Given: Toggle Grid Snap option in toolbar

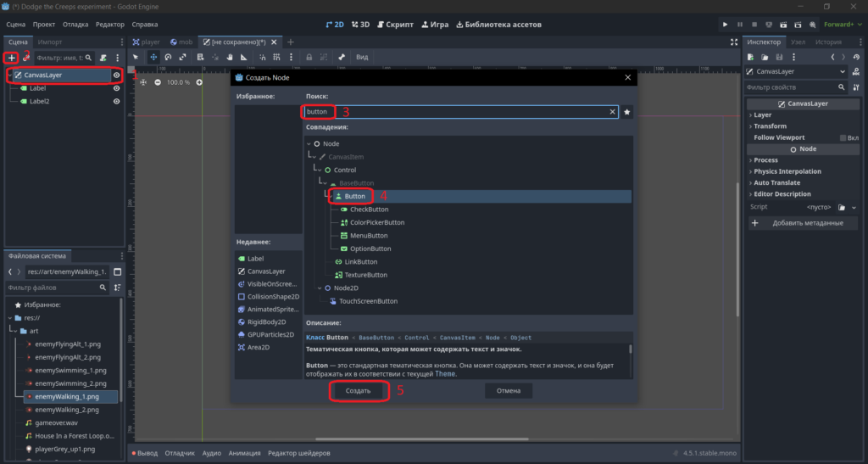Looking at the screenshot, I should point(276,57).
